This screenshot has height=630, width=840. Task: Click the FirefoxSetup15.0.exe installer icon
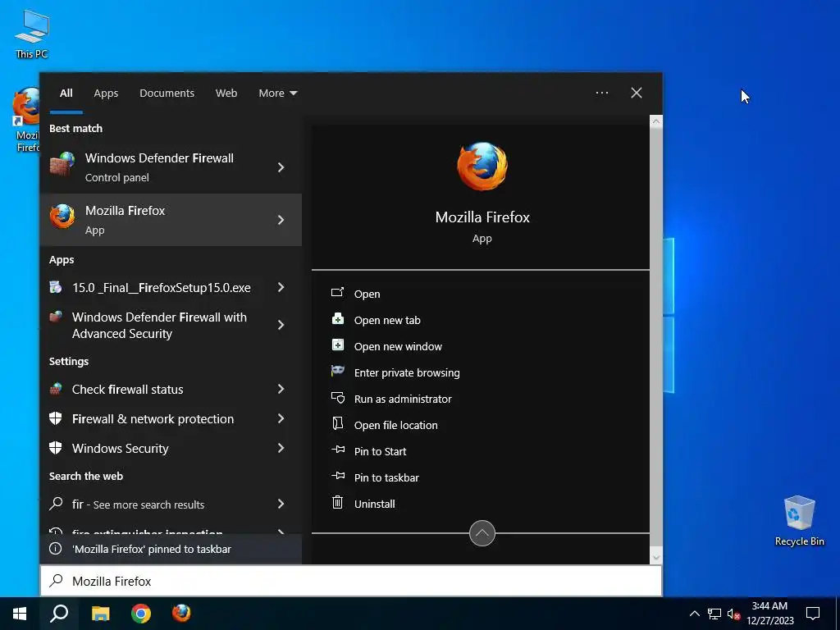click(56, 287)
